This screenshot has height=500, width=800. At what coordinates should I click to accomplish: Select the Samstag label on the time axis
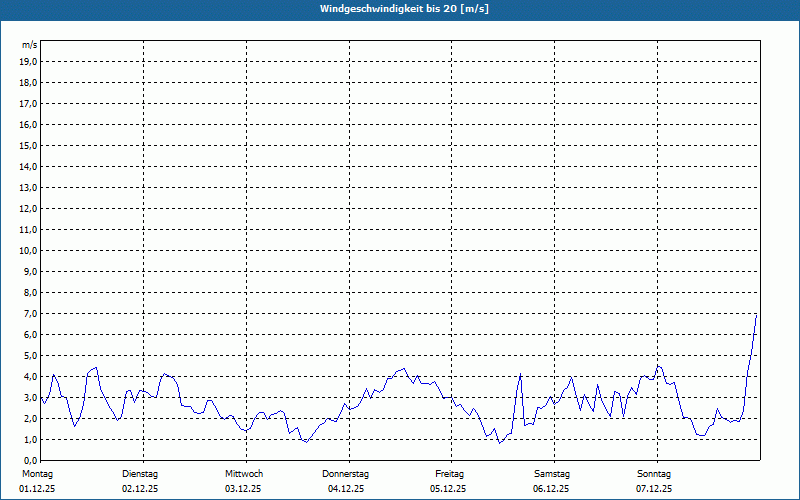pos(552,473)
